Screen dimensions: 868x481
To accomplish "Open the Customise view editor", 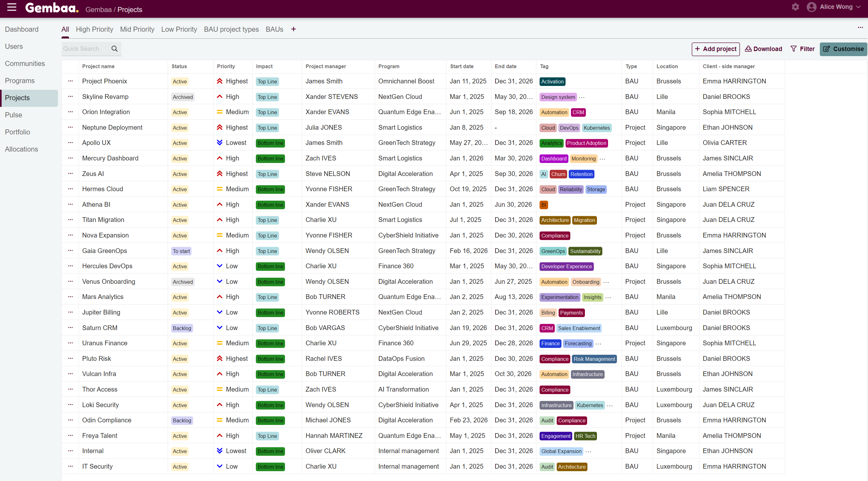I will [x=843, y=49].
